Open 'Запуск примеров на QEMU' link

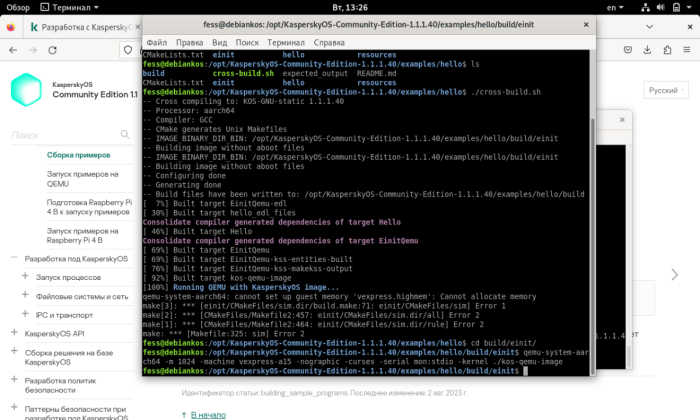point(83,179)
